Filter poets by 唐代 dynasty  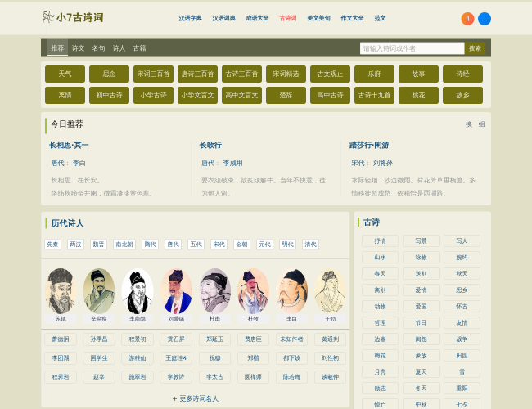(x=173, y=245)
